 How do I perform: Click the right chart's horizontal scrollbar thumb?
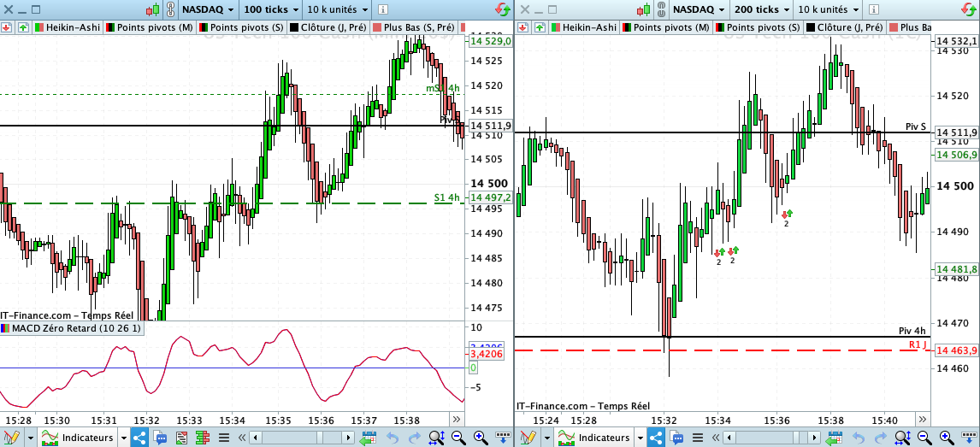pos(796,438)
